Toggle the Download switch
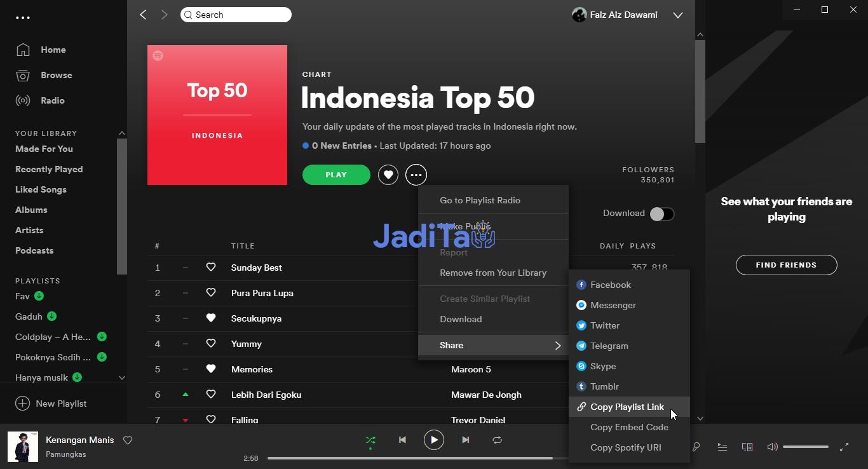 (x=661, y=214)
